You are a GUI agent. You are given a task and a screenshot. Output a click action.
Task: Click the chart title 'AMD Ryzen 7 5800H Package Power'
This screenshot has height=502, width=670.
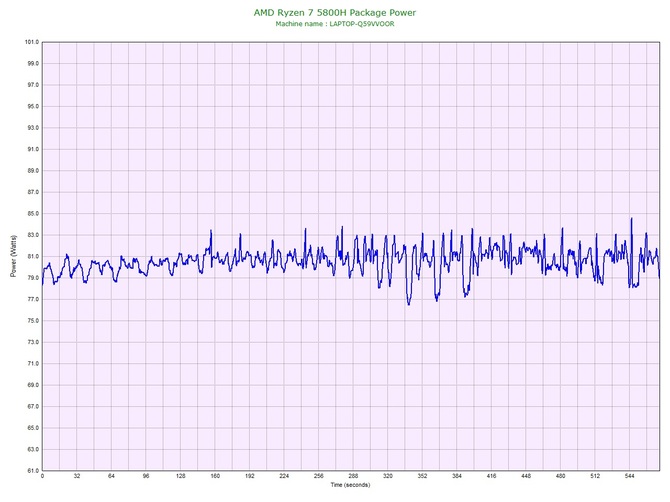click(335, 12)
